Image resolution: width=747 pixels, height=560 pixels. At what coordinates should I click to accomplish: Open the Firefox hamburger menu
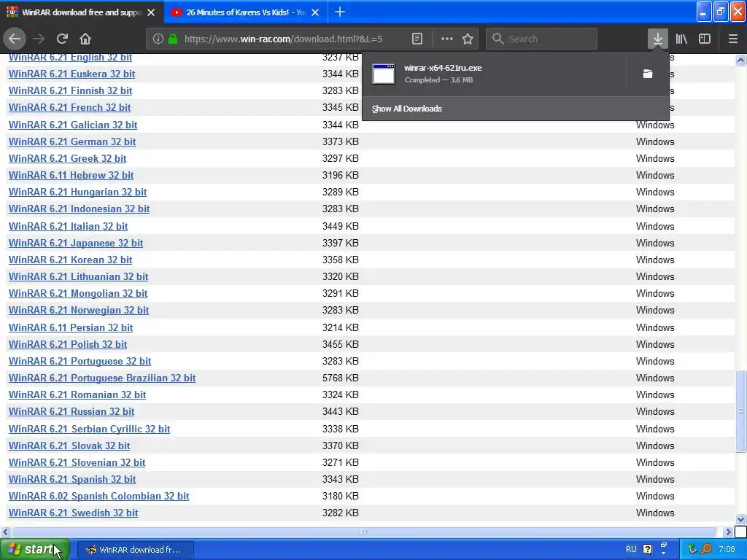[732, 39]
